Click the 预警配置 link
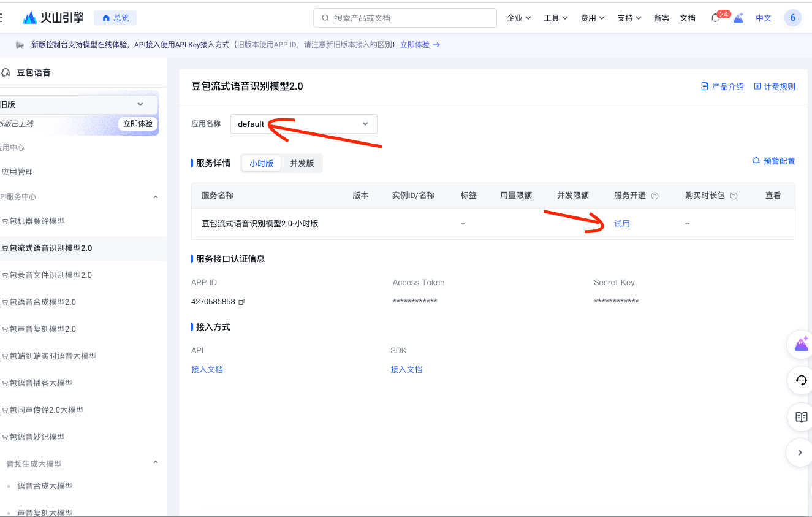Viewport: 812px width, 517px height. [774, 161]
